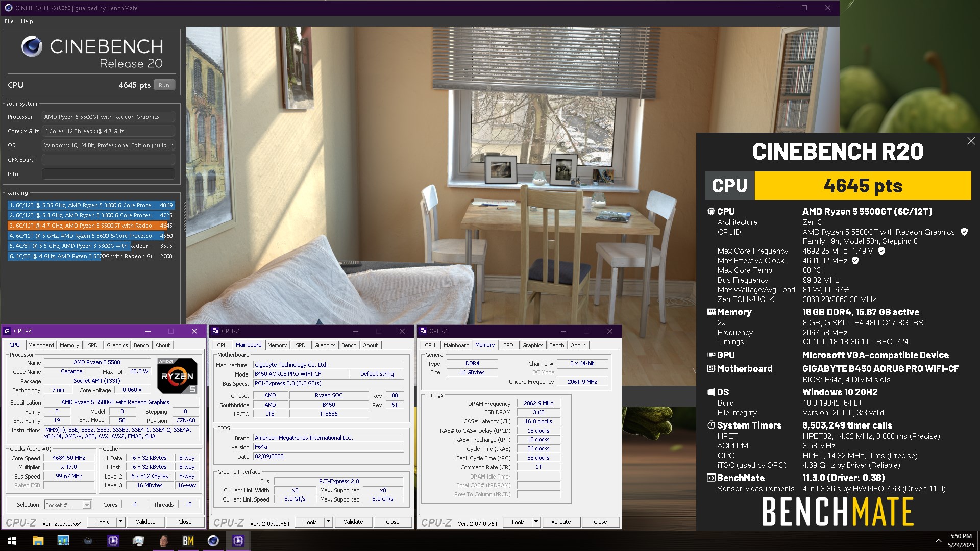Select ranking row 3 Ryzen 5 5500GT 4645
The image size is (980, 551).
click(91, 226)
